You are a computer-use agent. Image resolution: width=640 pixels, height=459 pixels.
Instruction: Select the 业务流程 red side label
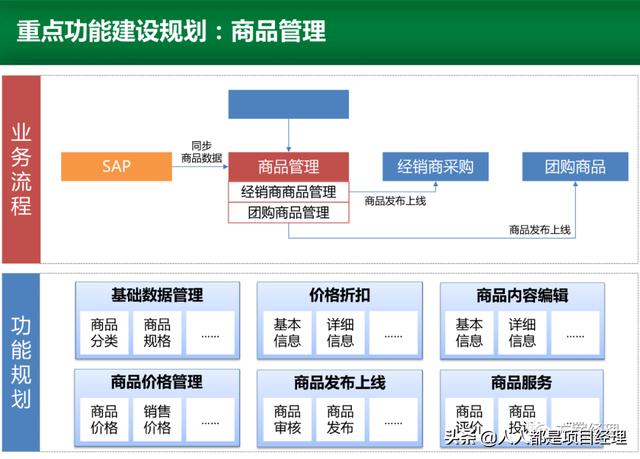point(21,169)
